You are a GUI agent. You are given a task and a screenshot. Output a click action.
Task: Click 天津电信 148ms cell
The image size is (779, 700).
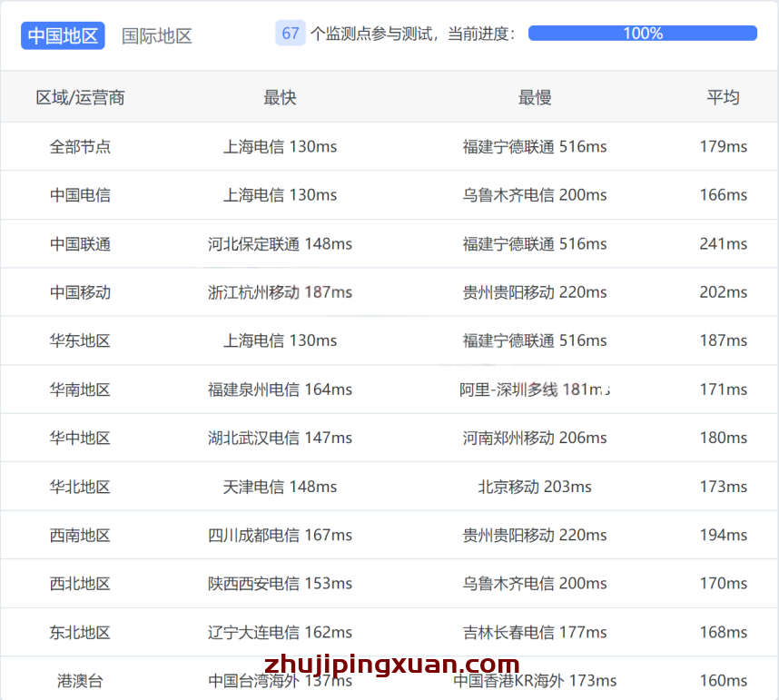pos(280,487)
